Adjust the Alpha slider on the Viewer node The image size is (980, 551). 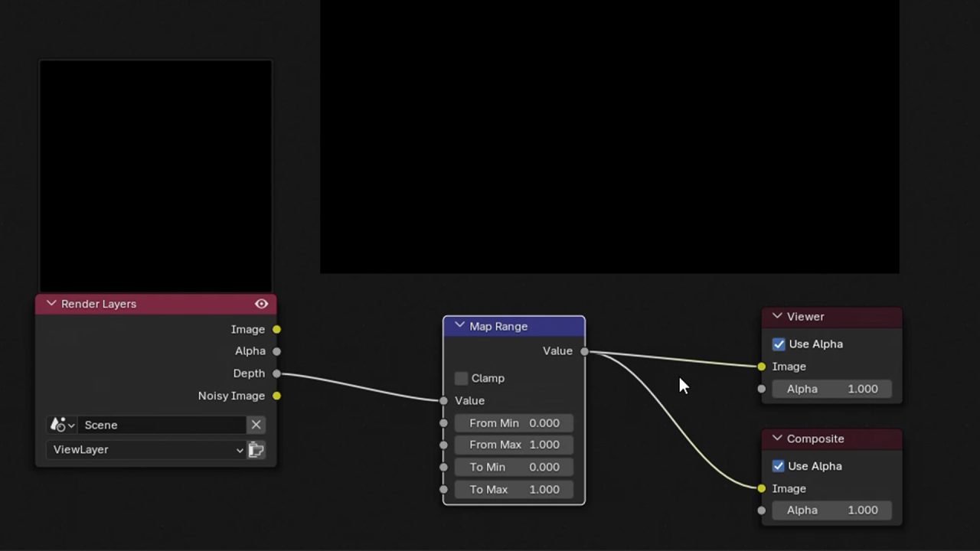[832, 389]
